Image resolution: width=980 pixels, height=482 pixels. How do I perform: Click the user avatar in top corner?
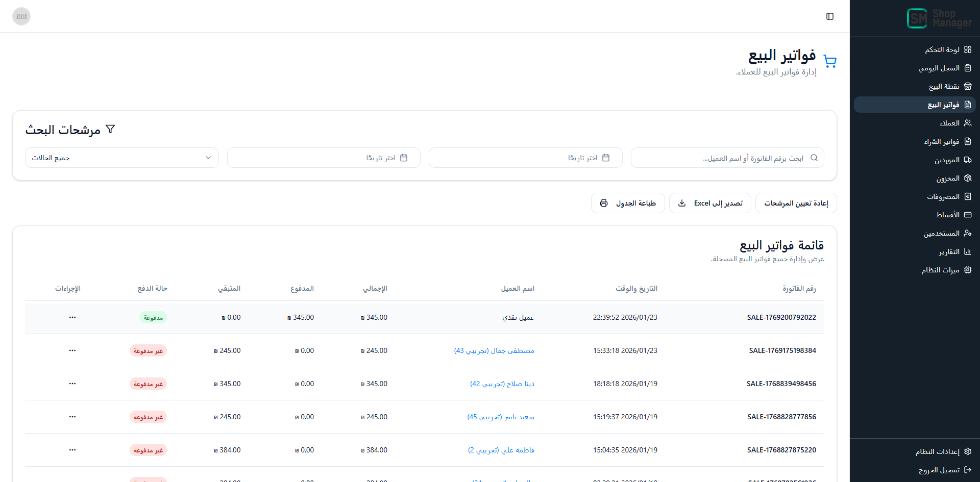click(x=21, y=16)
